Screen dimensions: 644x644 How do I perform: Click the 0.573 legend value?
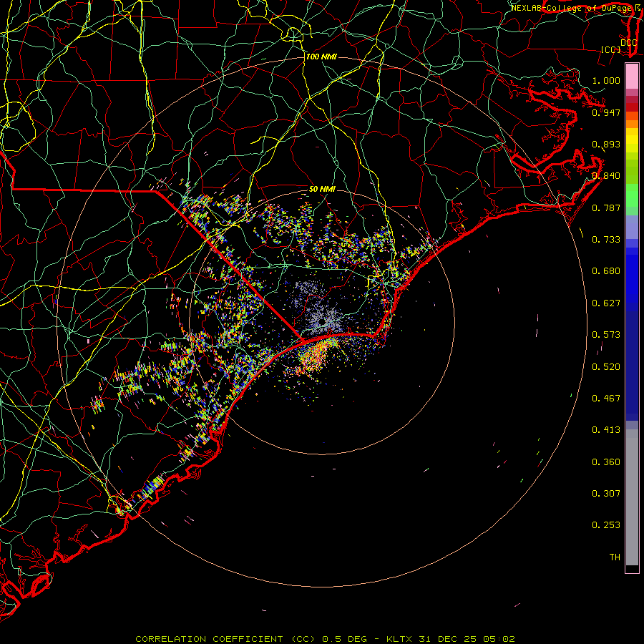click(x=606, y=334)
